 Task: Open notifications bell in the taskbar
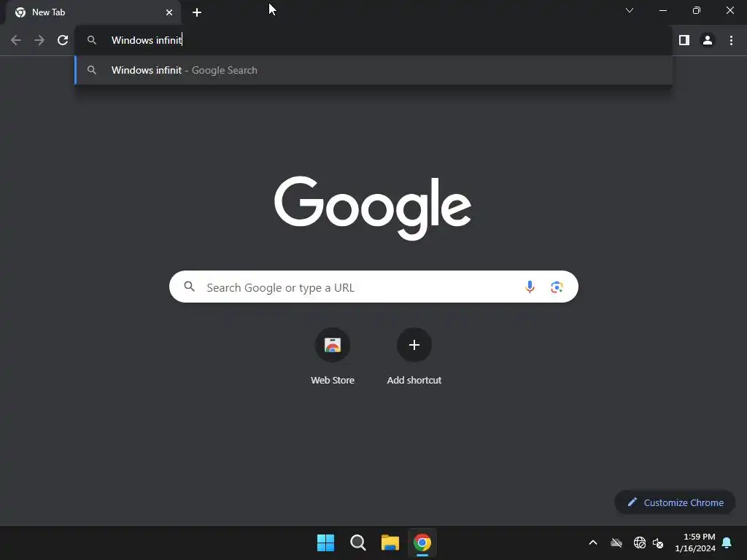[x=727, y=542]
